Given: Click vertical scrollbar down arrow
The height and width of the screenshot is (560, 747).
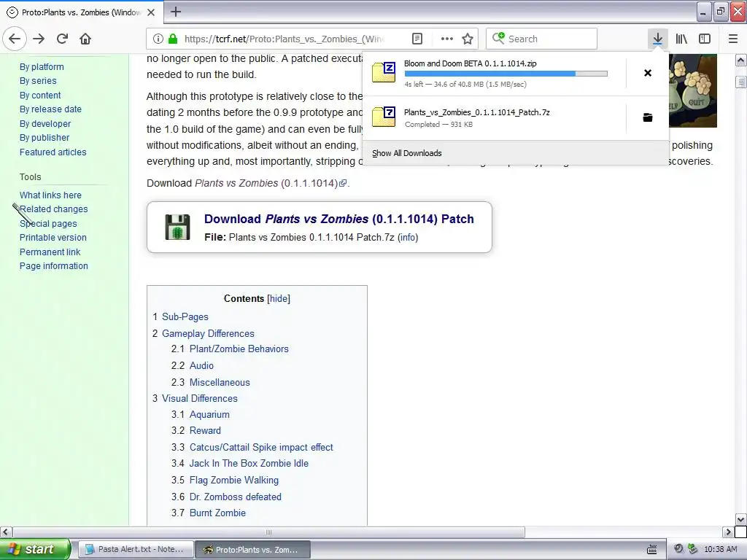Looking at the screenshot, I should click(741, 519).
